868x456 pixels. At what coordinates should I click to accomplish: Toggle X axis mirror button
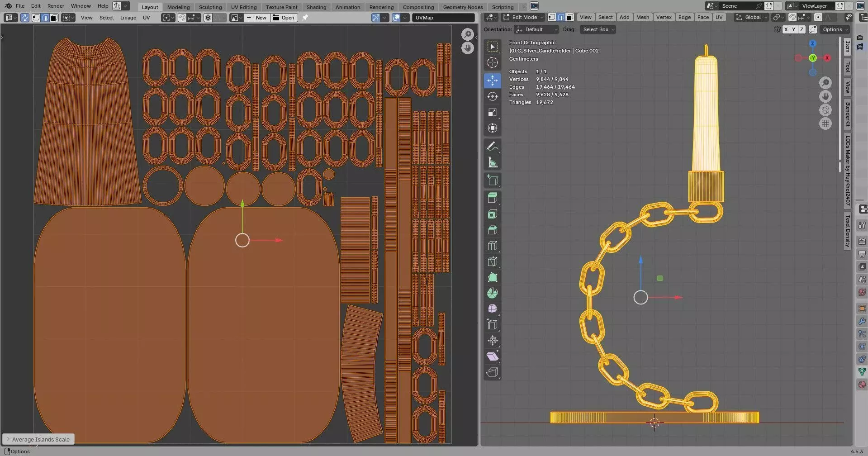pyautogui.click(x=786, y=29)
